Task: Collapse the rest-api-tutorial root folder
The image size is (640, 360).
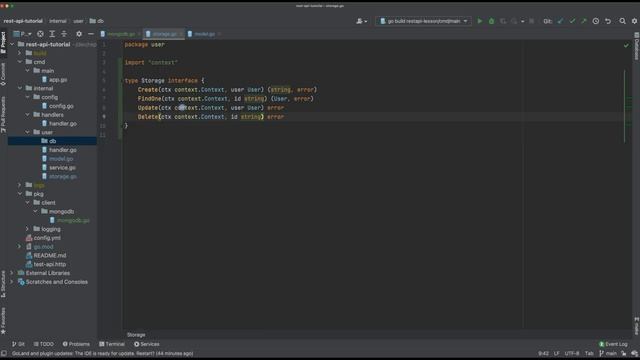Action: click(x=12, y=44)
